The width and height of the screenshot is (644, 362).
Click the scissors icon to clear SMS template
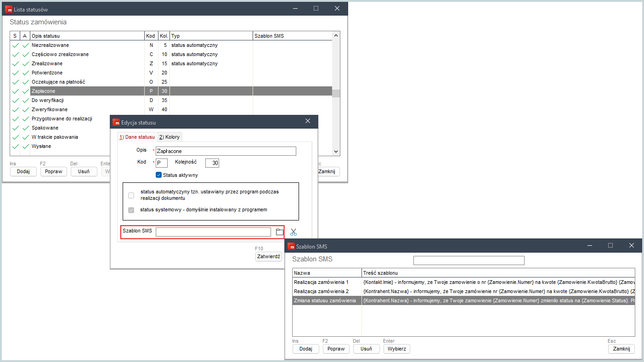tap(294, 232)
